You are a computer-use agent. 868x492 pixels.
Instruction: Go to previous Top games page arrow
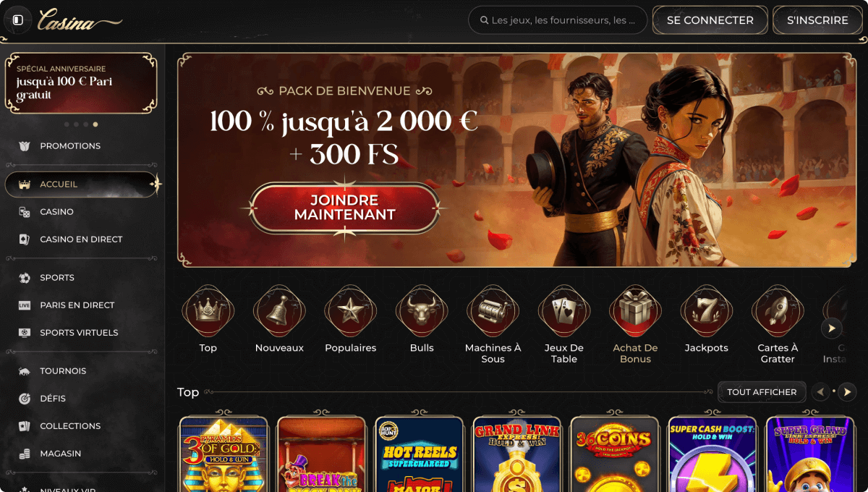[x=820, y=392]
